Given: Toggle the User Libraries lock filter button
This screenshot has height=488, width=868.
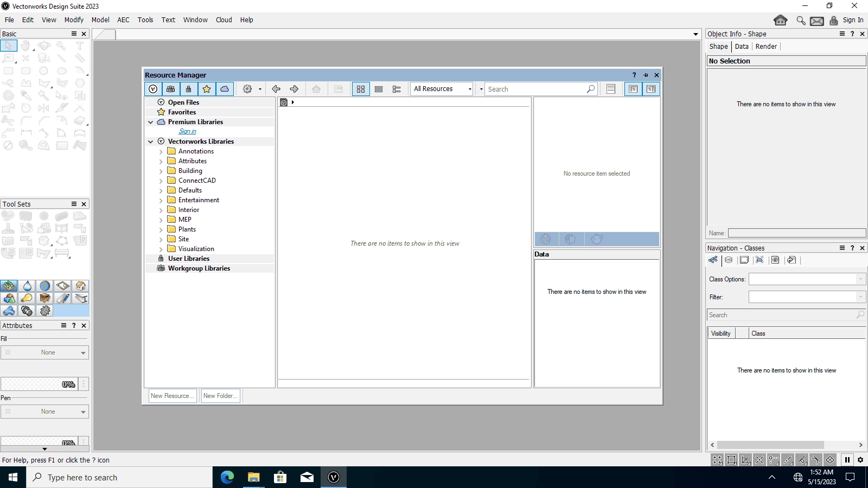Looking at the screenshot, I should pyautogui.click(x=189, y=89).
